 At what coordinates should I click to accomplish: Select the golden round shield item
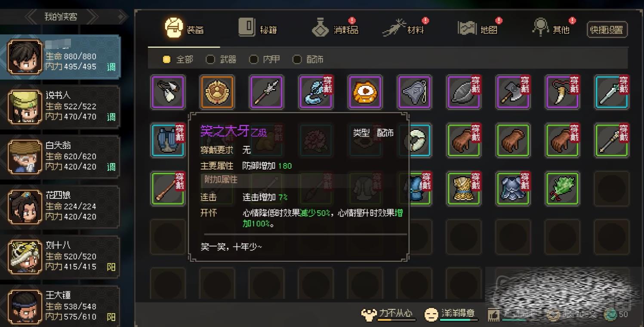[217, 92]
